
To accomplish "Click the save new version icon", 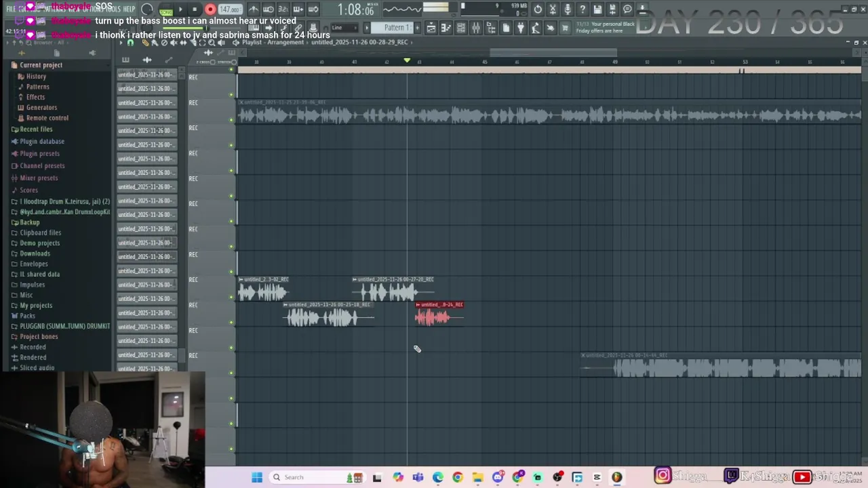I will pos(612,9).
